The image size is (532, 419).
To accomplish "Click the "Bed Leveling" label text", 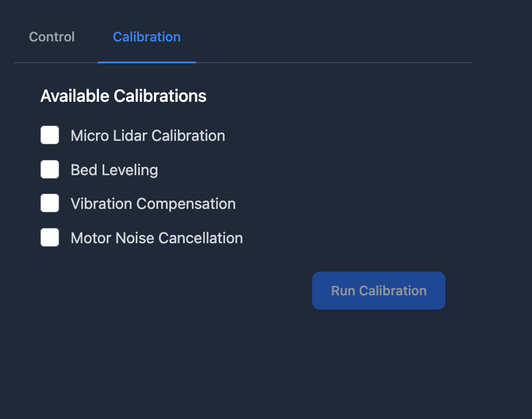I will [114, 170].
